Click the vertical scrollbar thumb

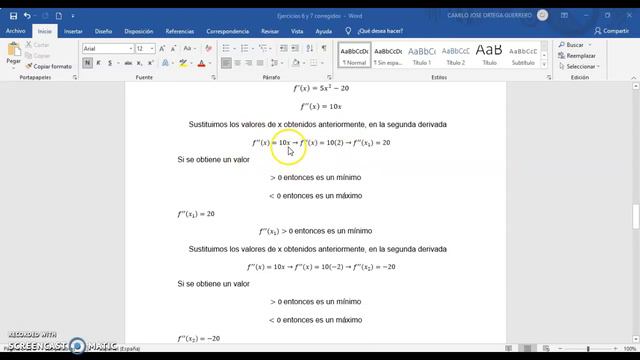click(636, 216)
